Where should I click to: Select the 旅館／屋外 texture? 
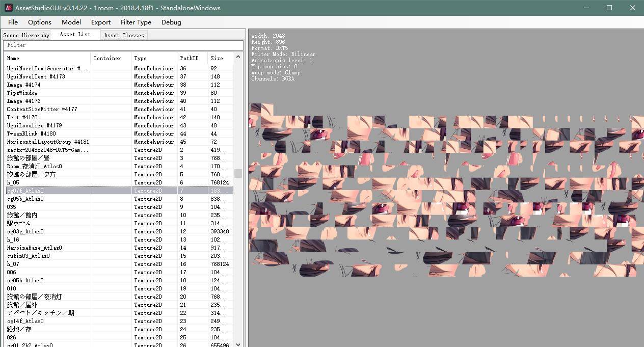click(x=119, y=305)
